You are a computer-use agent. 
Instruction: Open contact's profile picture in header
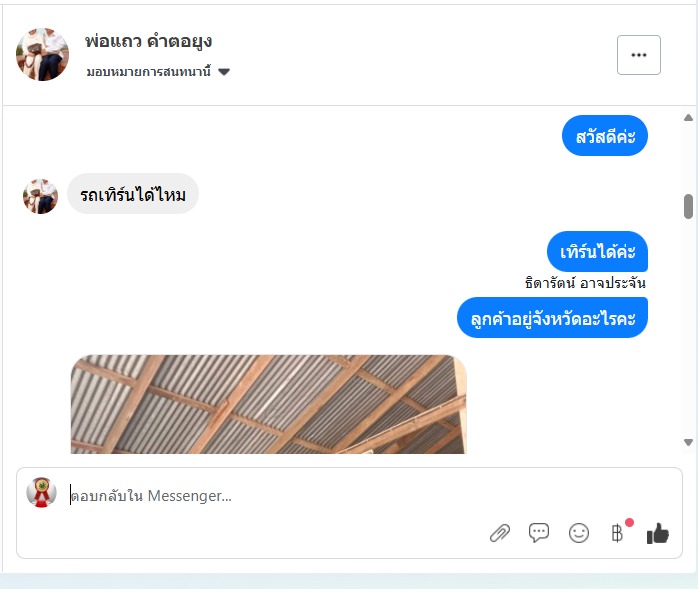click(42, 55)
